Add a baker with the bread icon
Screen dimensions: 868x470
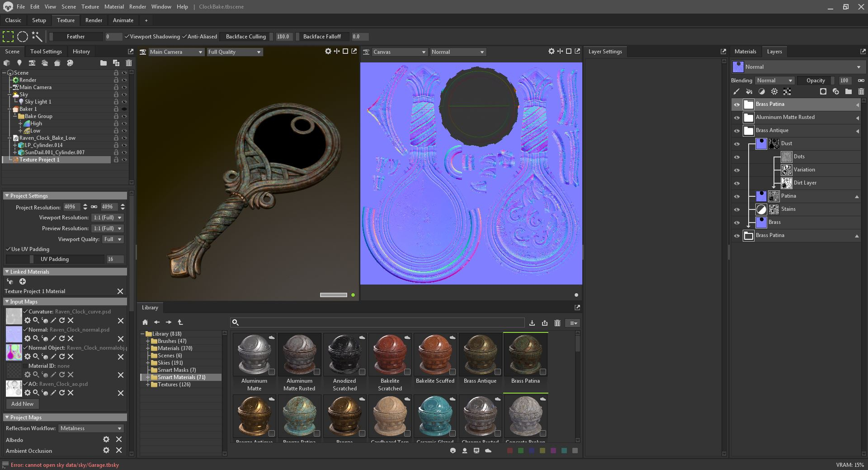click(x=57, y=63)
